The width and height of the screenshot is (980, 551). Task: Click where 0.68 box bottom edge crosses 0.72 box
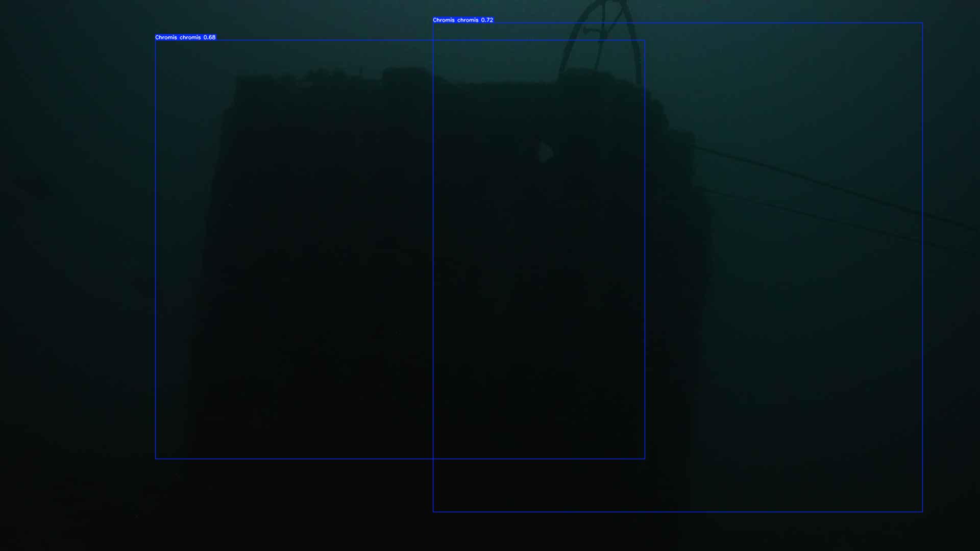point(433,459)
